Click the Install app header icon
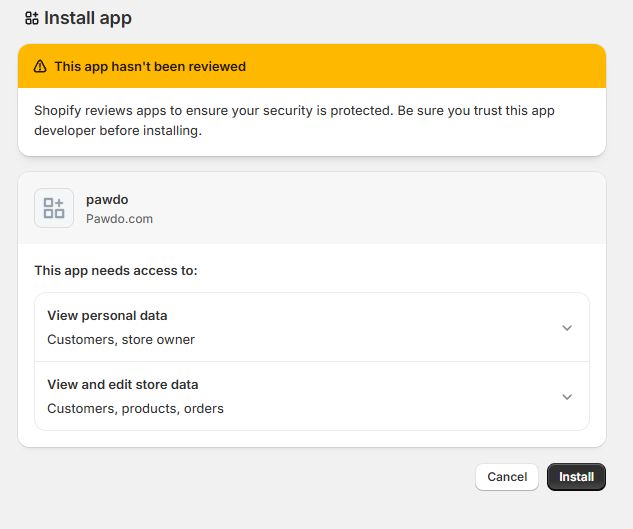Screen dimensions: 633x529 tap(32, 18)
